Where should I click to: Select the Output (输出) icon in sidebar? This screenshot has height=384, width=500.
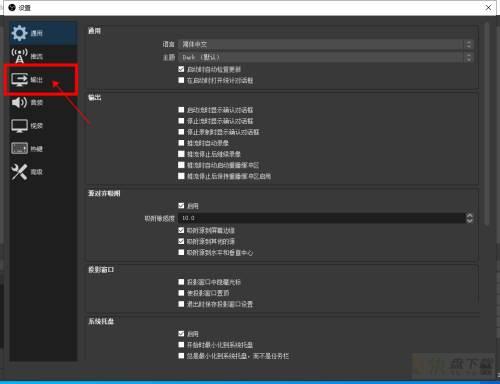pyautogui.click(x=19, y=79)
